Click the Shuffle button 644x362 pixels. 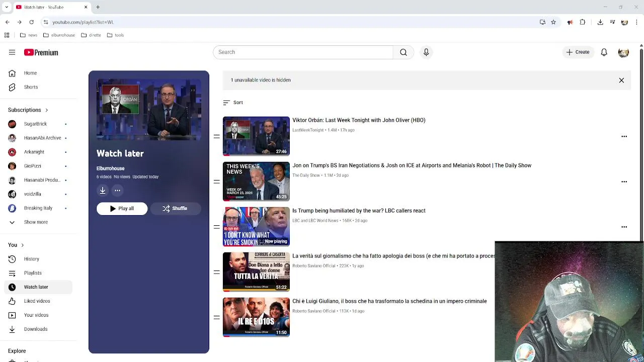pos(175,209)
